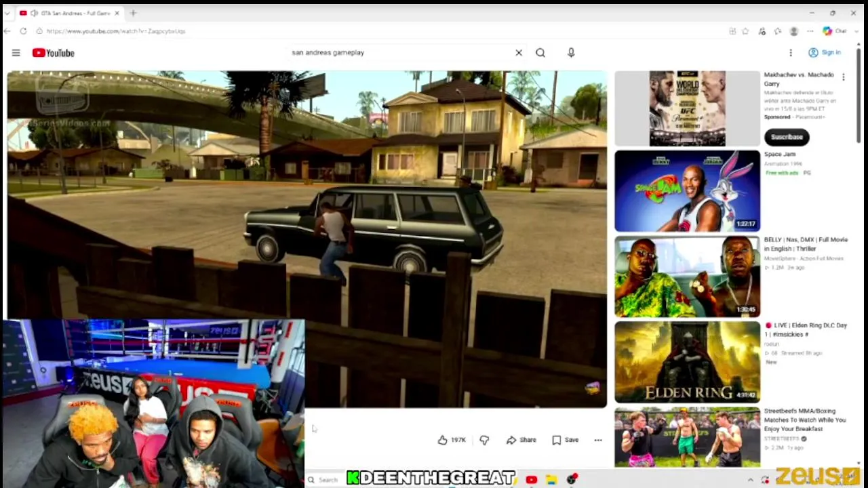Start voice search with the microphone icon
This screenshot has height=488, width=868.
point(571,52)
